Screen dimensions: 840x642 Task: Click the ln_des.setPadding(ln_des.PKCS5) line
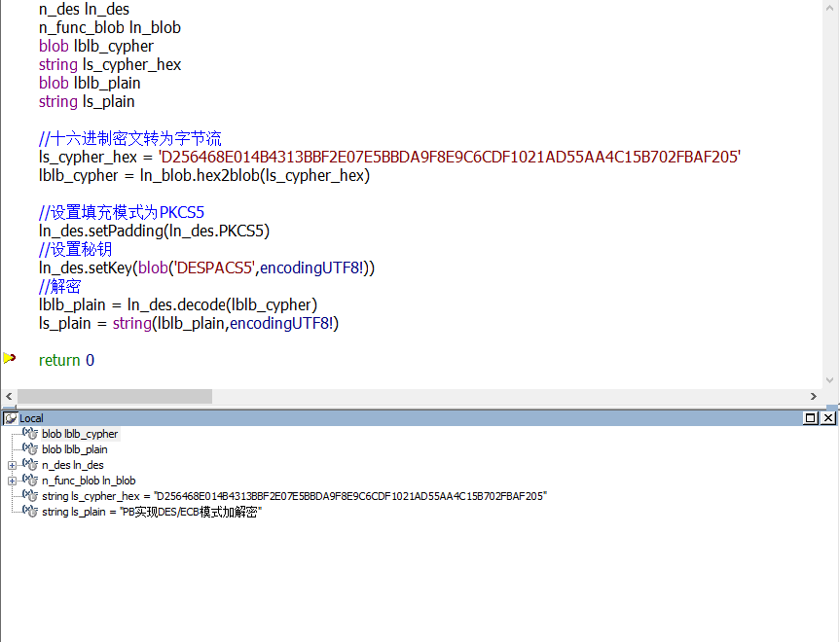(x=155, y=231)
